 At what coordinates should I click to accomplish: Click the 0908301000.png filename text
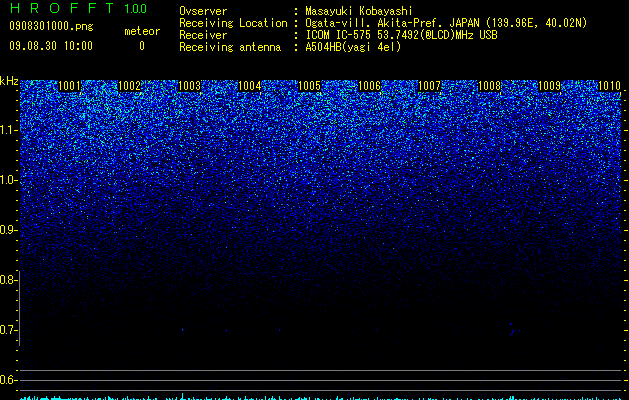pos(51,26)
